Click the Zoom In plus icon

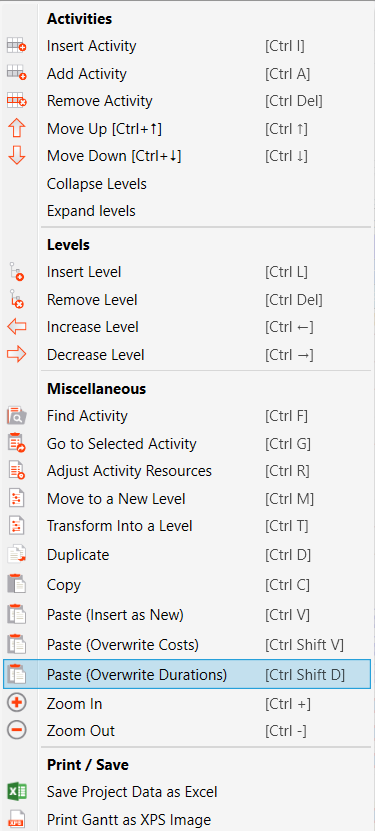click(17, 703)
